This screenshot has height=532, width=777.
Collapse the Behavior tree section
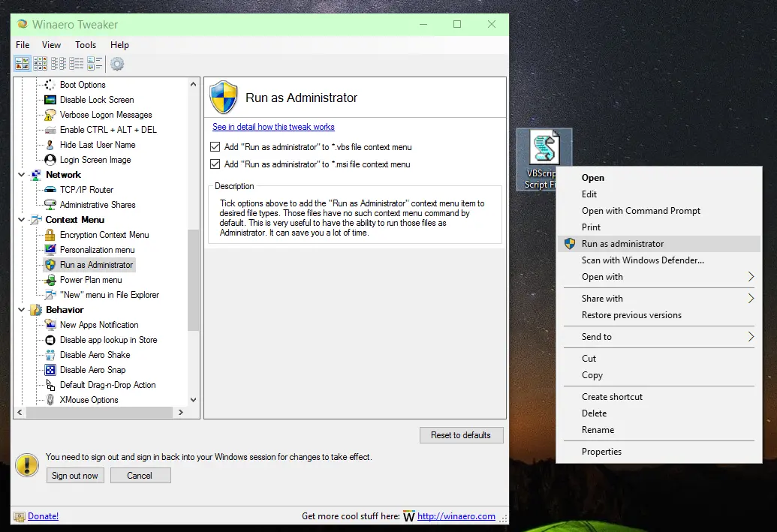coord(21,310)
